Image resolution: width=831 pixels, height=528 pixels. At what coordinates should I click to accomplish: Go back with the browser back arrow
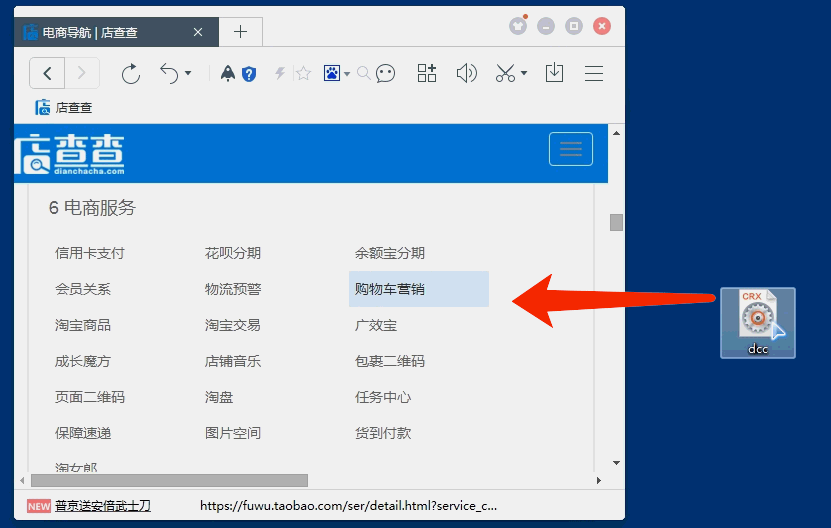[47, 73]
